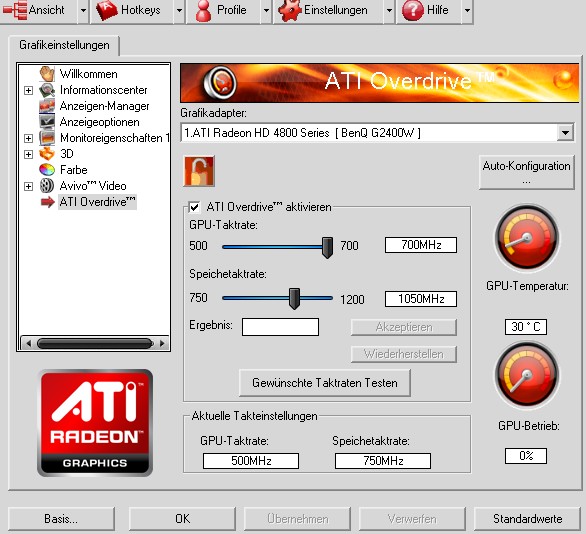Image resolution: width=586 pixels, height=534 pixels.
Task: Click the Speichertaktrate slider handle
Action: tap(294, 299)
